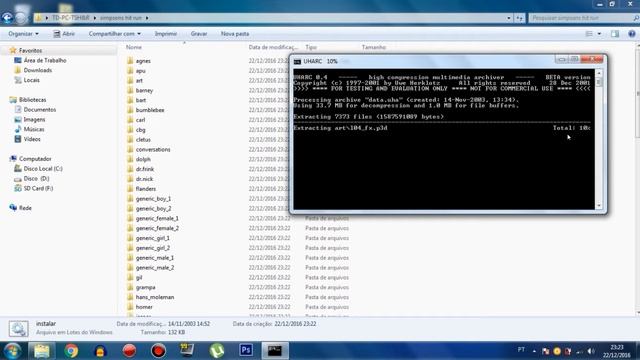640x360 pixels.
Task: Open uTorrent from the taskbar
Action: (x=217, y=351)
